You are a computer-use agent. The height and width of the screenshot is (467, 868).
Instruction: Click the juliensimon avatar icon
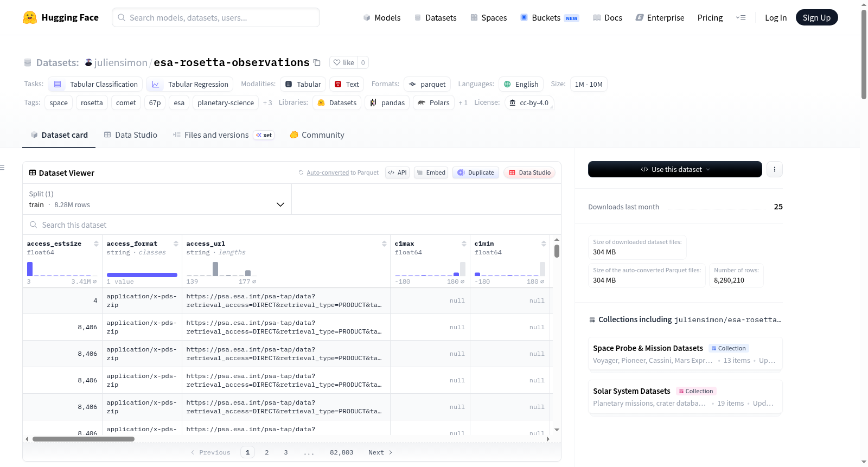coord(88,63)
